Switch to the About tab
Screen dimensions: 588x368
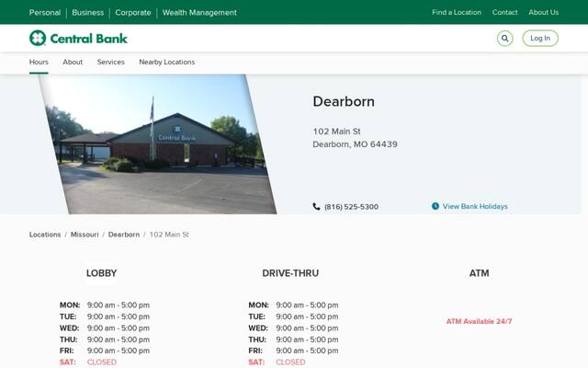tap(73, 62)
